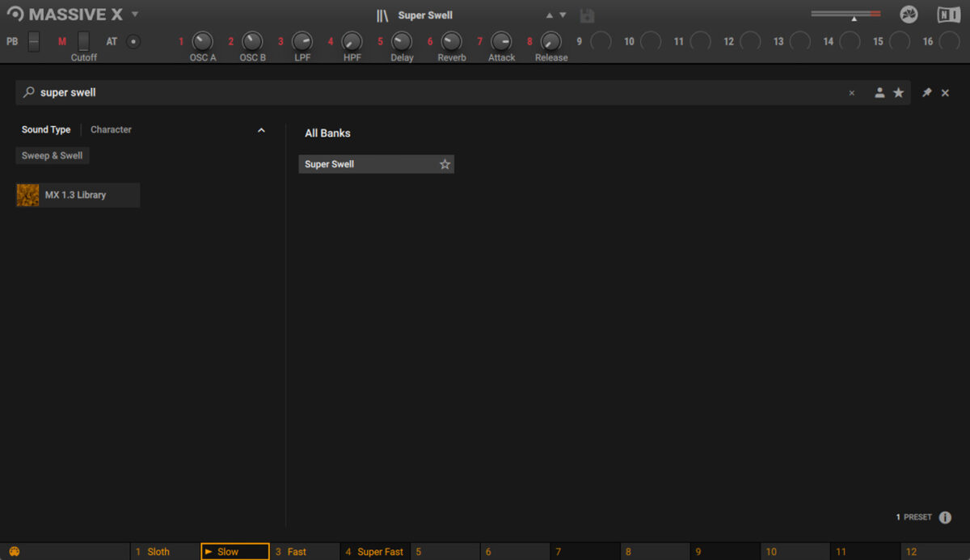Toggle the AT aftertouch control
The height and width of the screenshot is (560, 970).
point(133,41)
